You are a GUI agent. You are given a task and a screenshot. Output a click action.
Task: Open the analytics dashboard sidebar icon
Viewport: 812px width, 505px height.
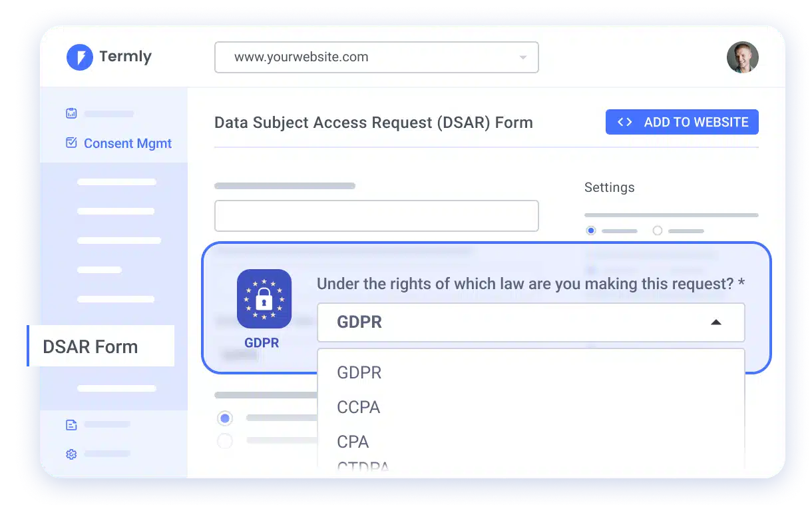(x=71, y=113)
